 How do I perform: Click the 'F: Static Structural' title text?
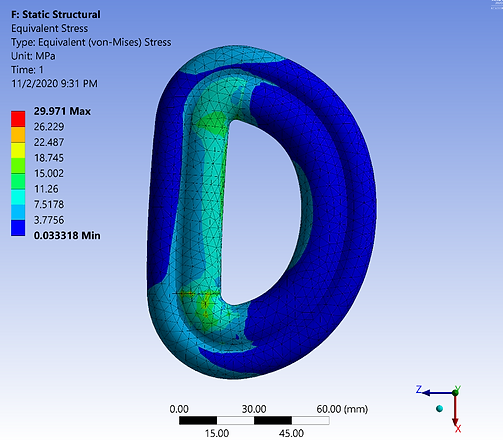[x=56, y=15]
